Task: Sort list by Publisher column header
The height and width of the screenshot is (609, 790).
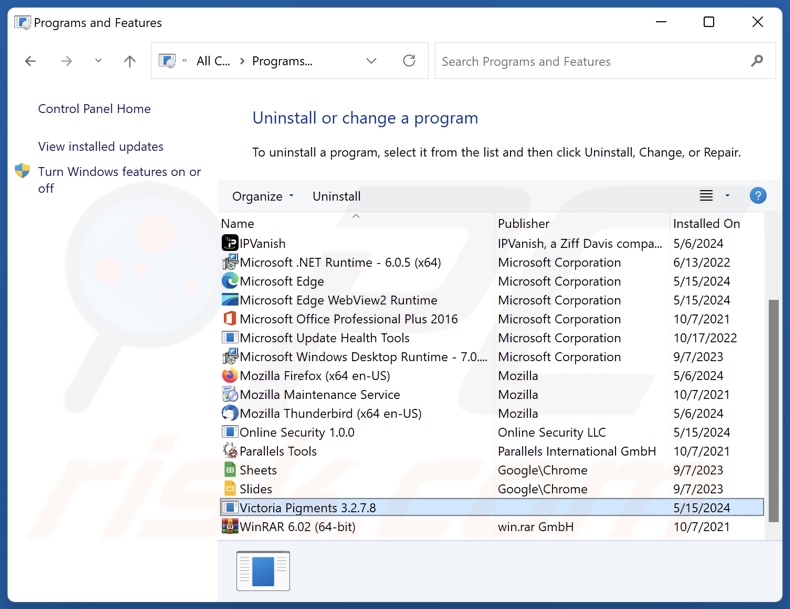Action: [524, 223]
